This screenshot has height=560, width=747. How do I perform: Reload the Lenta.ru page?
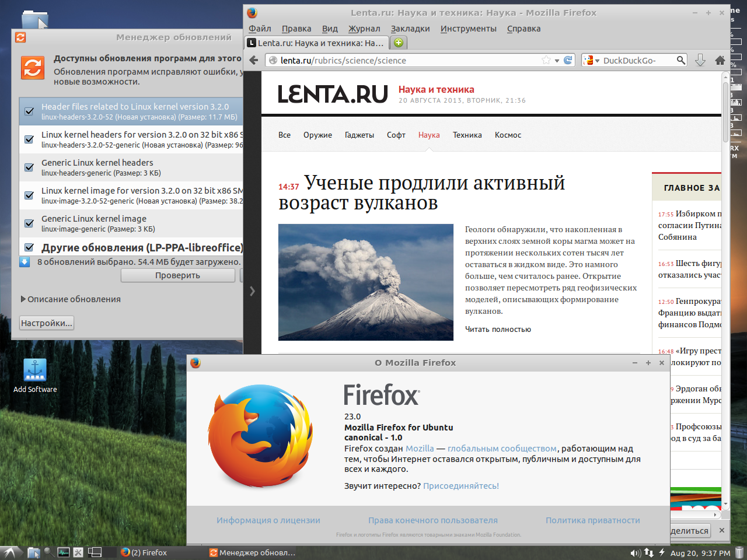click(x=568, y=60)
